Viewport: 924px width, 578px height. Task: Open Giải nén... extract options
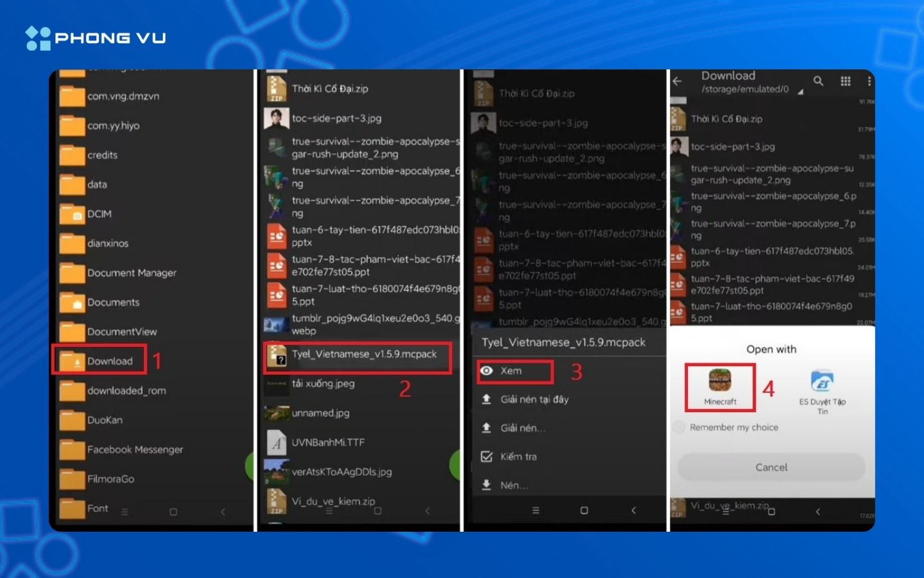522,428
